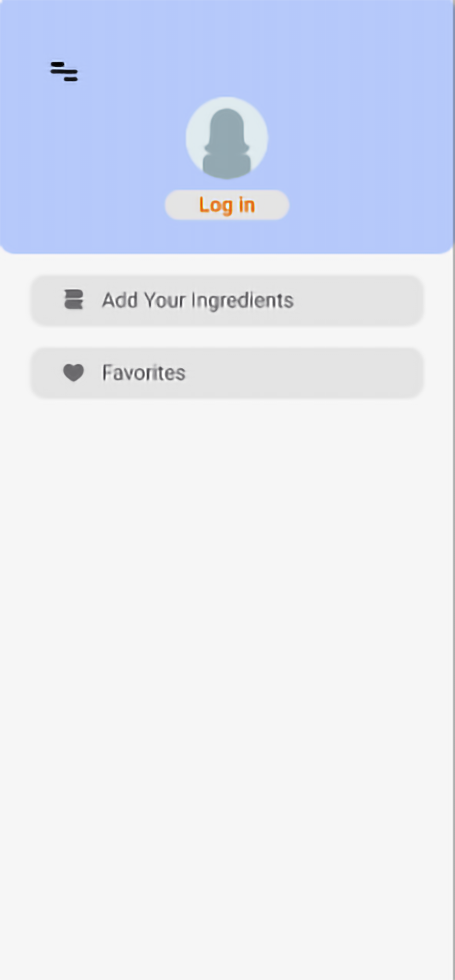455x980 pixels.
Task: Open the Favorites menu item
Action: click(x=227, y=373)
